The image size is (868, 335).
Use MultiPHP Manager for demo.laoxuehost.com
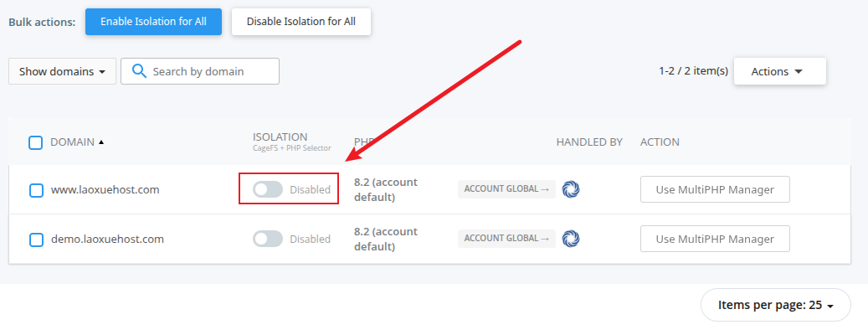pos(715,239)
